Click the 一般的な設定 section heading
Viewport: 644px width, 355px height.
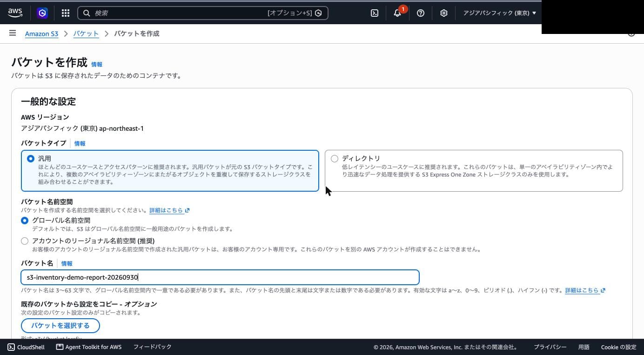(x=48, y=101)
